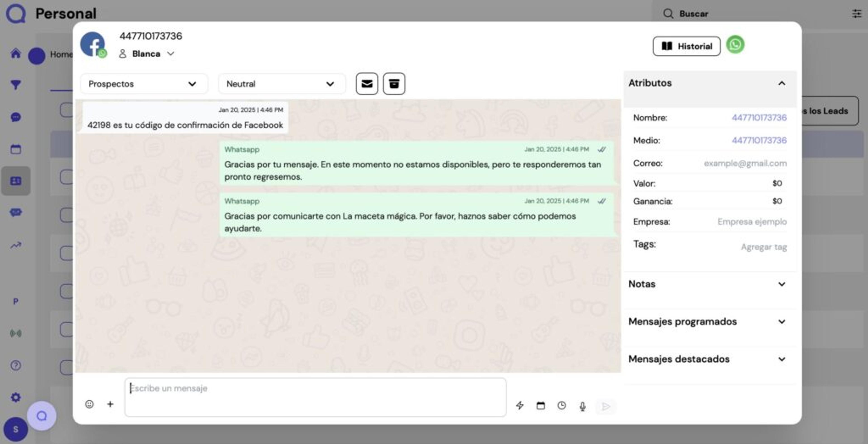
Task: Open the Blanca assignee dropdown
Action: [x=146, y=54]
